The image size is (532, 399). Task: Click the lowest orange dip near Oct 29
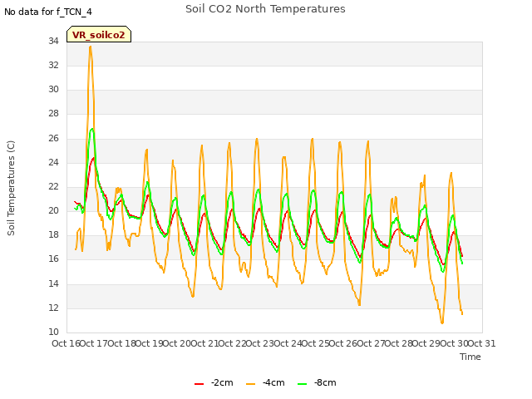tap(442, 323)
